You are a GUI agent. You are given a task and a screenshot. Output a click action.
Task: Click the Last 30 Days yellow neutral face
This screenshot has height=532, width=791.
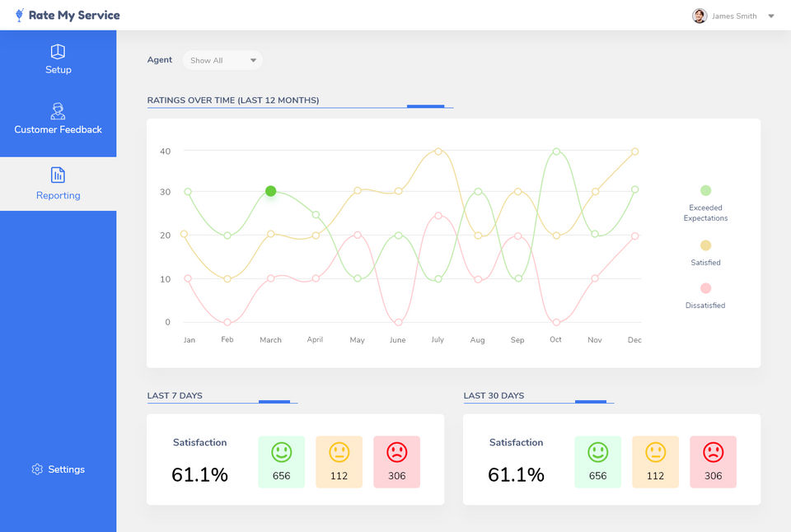point(655,452)
